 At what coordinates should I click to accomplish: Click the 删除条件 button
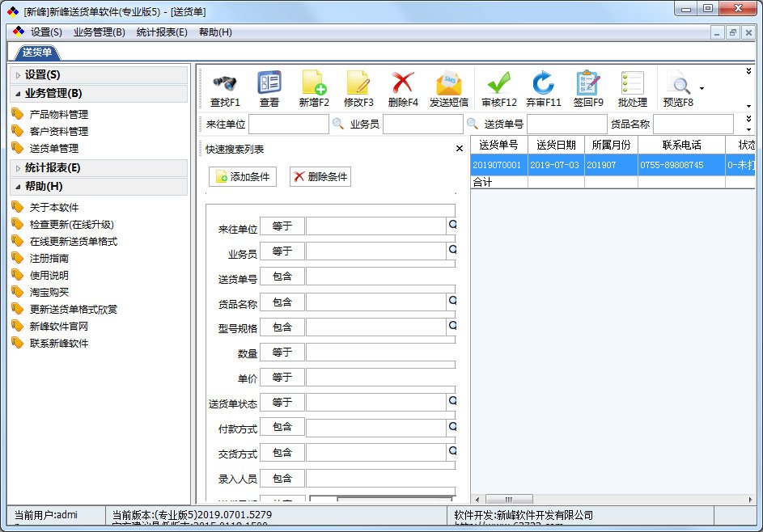pos(320,177)
